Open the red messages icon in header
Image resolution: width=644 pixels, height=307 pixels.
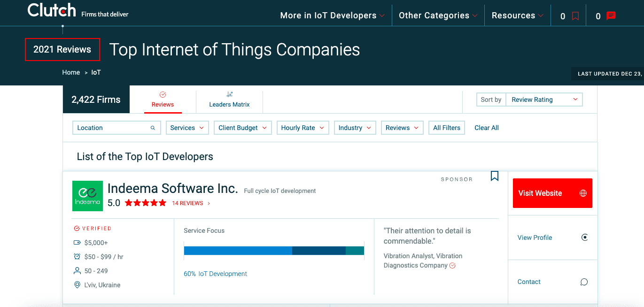(x=611, y=16)
